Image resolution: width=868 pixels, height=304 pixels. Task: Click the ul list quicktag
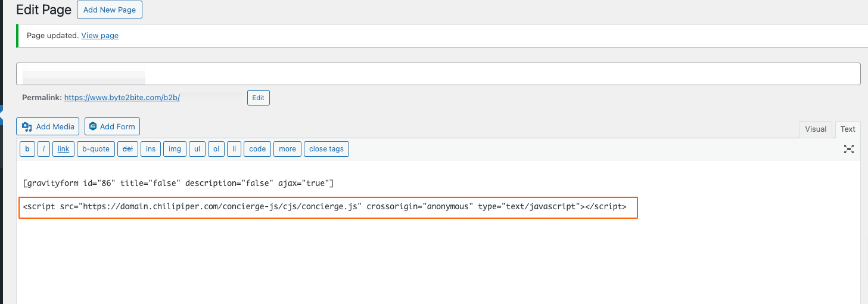pyautogui.click(x=197, y=149)
